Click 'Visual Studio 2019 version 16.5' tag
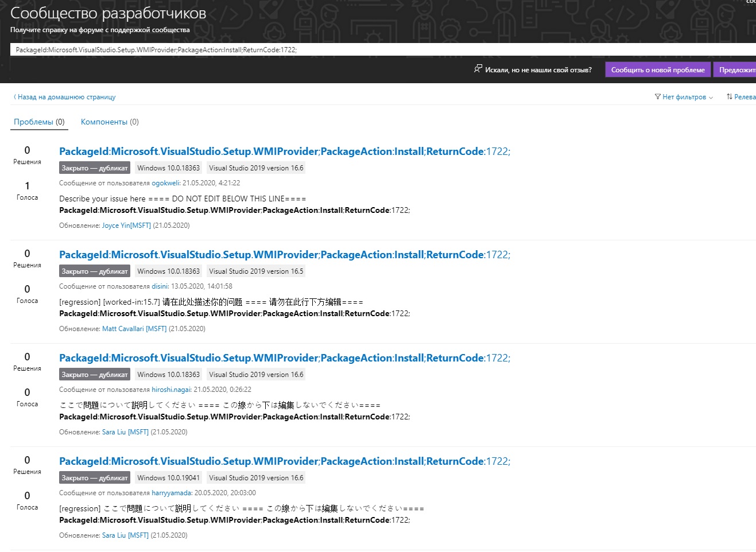The width and height of the screenshot is (756, 552). point(256,271)
